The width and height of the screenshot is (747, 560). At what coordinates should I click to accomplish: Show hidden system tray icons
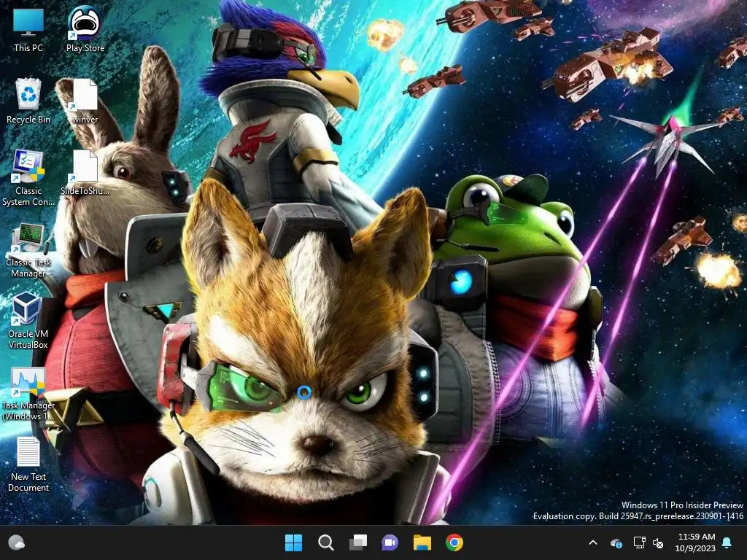pyautogui.click(x=593, y=542)
